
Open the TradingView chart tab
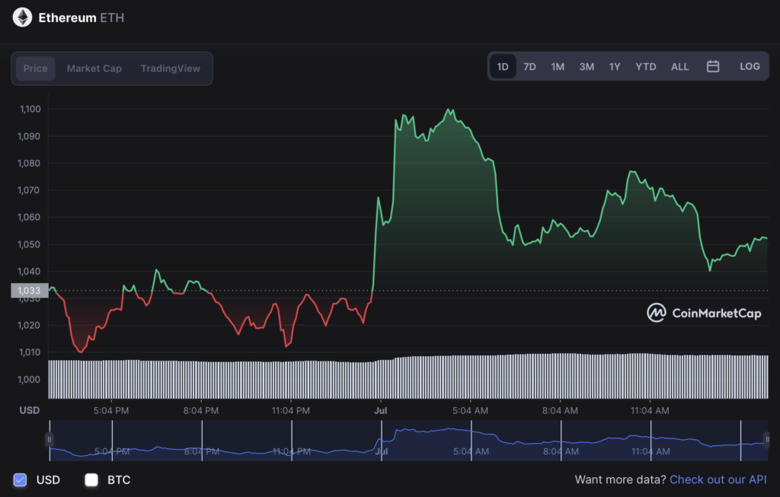(x=170, y=69)
